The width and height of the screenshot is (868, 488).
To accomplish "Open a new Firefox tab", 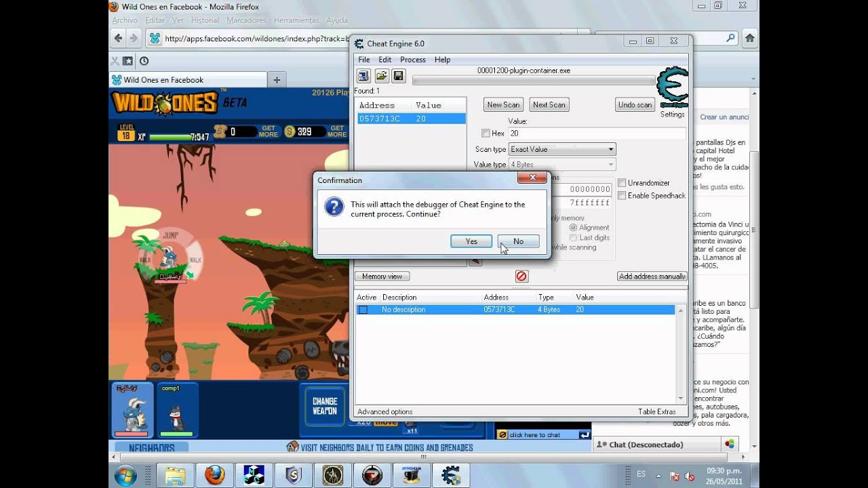I will click(x=277, y=80).
